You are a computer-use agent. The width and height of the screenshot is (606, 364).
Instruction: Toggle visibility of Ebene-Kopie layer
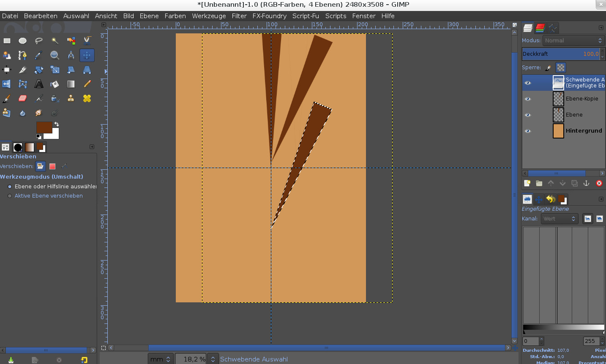(527, 99)
